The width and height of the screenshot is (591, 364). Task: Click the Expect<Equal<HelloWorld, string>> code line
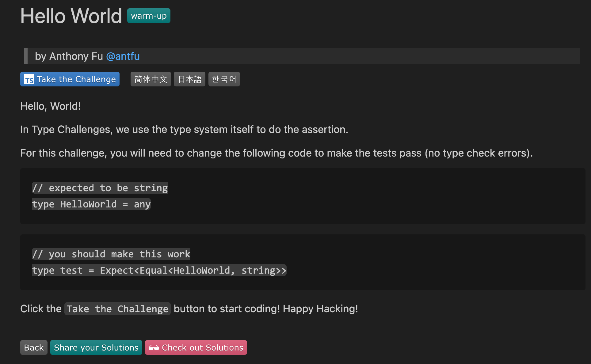point(159,270)
